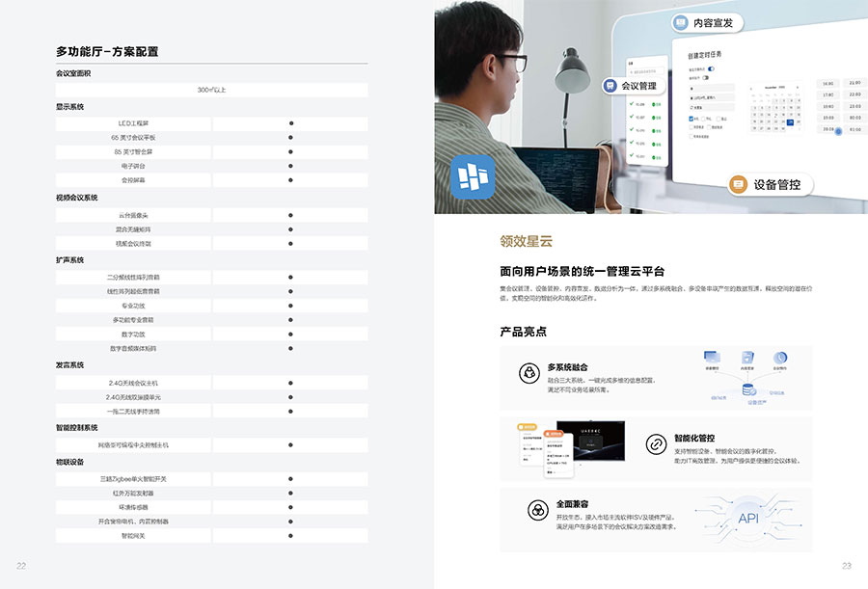This screenshot has width=868, height=589.
Task: Toggle the first blue switch under 创建定时任务
Action: tap(711, 69)
